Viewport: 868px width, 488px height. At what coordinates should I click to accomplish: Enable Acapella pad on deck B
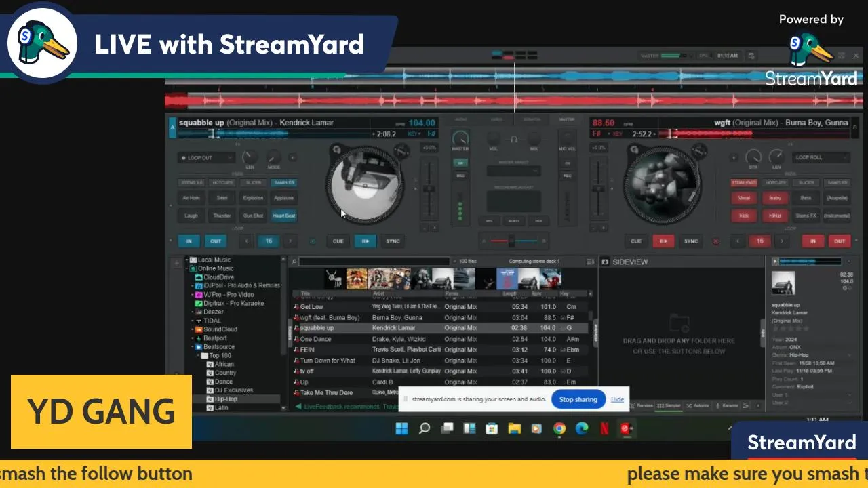pyautogui.click(x=837, y=199)
